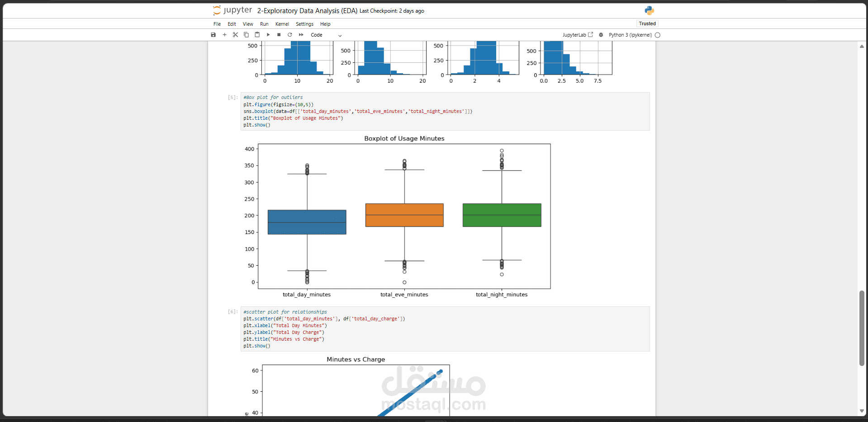Click the Boxplot of Usage Minutes title
The height and width of the screenshot is (422, 868).
pyautogui.click(x=404, y=139)
